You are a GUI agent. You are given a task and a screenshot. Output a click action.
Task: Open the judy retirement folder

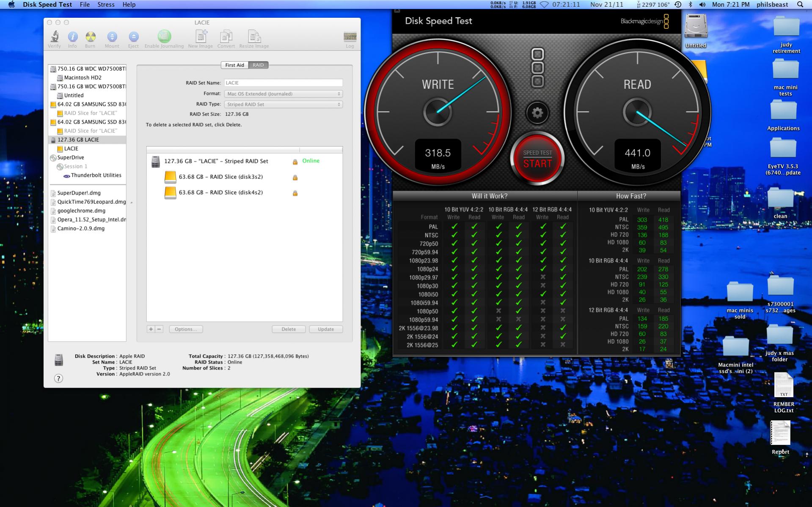786,35
